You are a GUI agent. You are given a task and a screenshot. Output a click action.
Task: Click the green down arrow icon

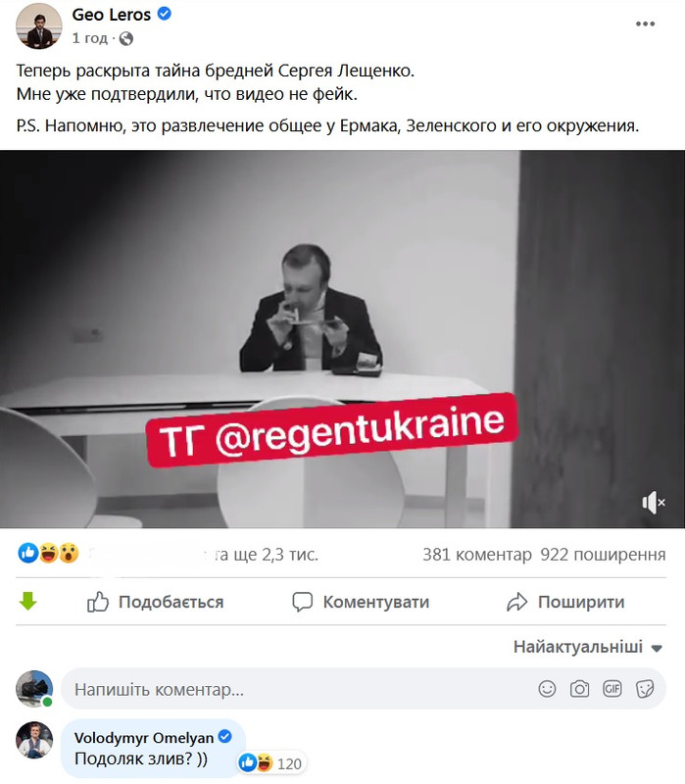point(28,601)
